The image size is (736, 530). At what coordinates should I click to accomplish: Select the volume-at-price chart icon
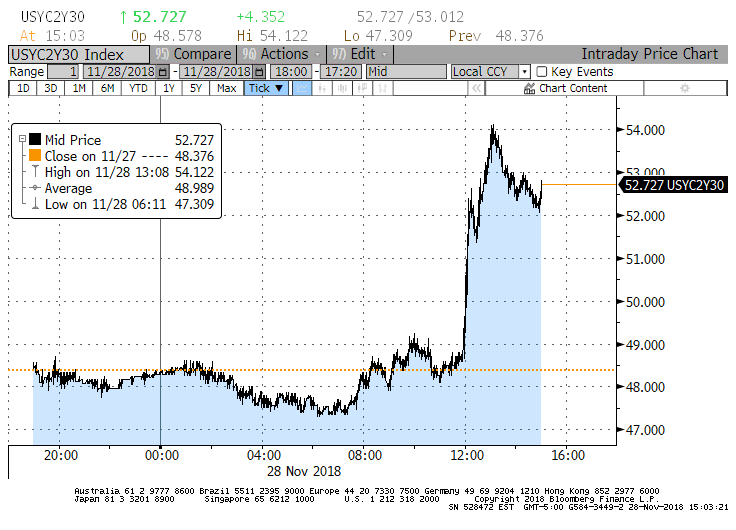click(x=362, y=88)
